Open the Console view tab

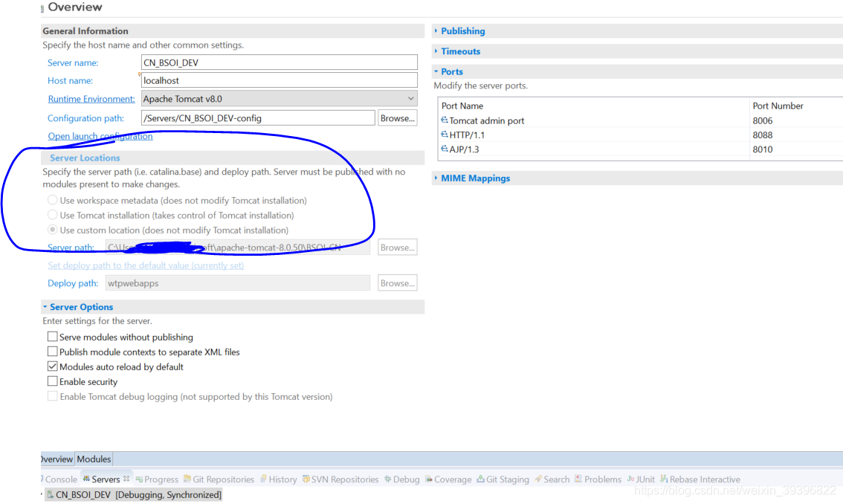coord(59,479)
